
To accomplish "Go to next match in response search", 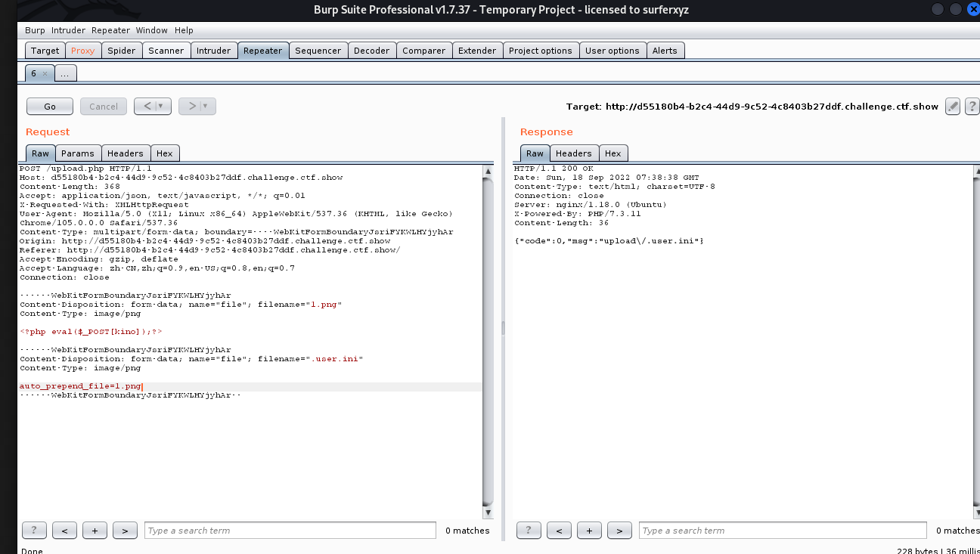I will [619, 531].
